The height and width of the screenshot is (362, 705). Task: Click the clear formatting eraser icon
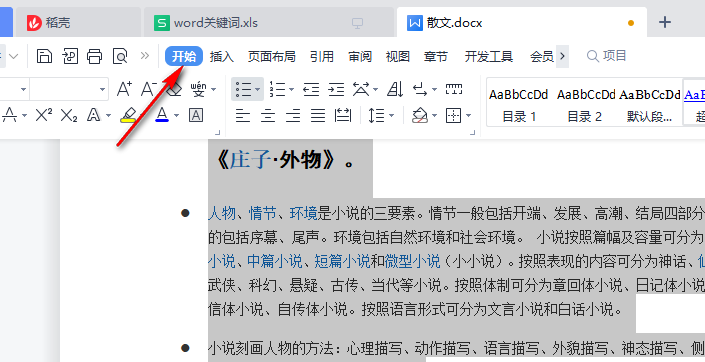pos(174,90)
